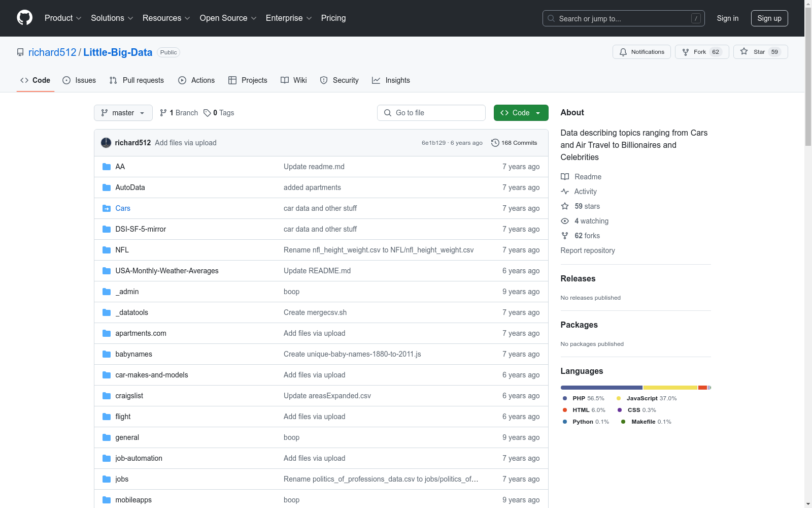Open the richard512 owner link
The width and height of the screenshot is (812, 508).
point(52,52)
